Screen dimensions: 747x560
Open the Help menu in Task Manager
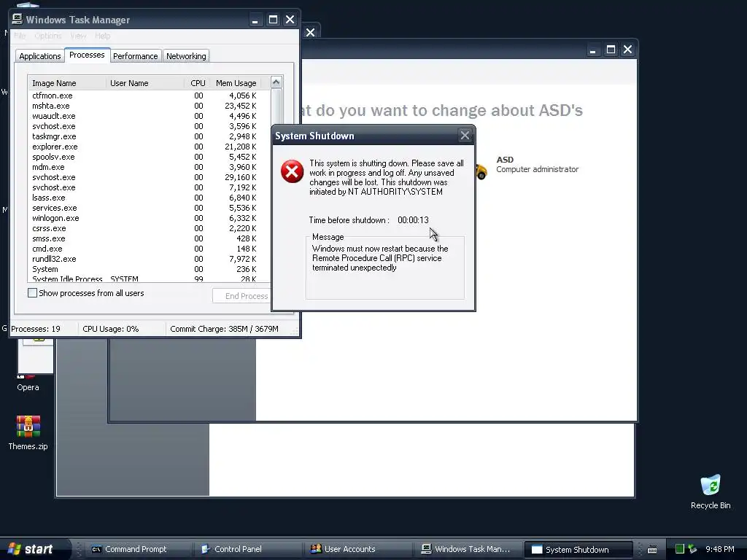click(102, 36)
